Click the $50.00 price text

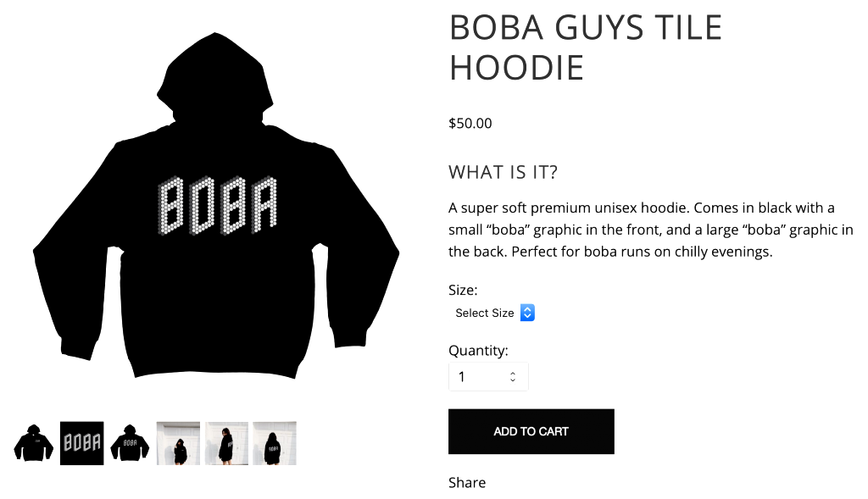[x=470, y=123]
